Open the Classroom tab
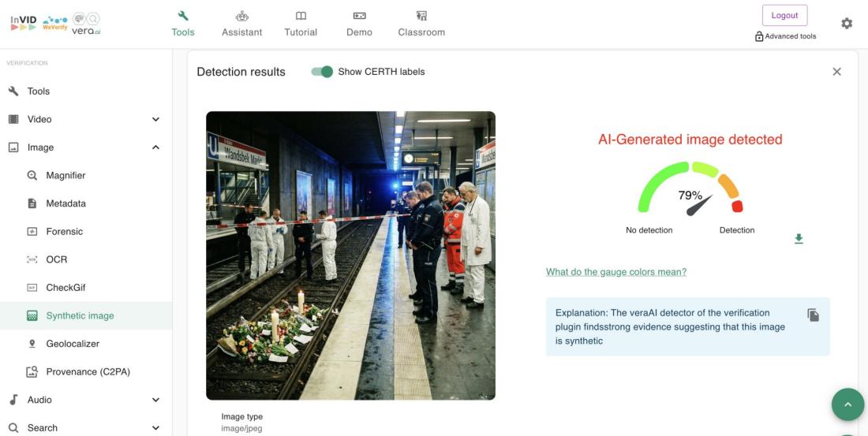Image resolution: width=868 pixels, height=436 pixels. [x=421, y=24]
